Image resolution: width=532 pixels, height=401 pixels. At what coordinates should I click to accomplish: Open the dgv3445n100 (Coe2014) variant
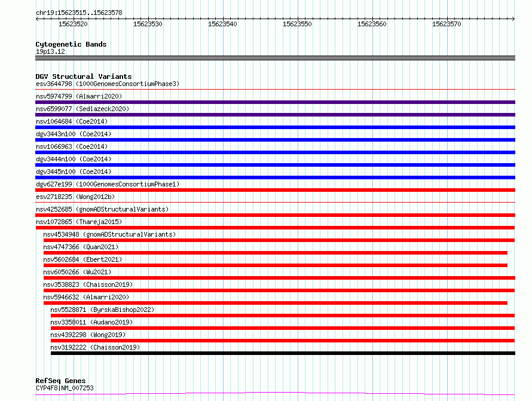(x=74, y=172)
